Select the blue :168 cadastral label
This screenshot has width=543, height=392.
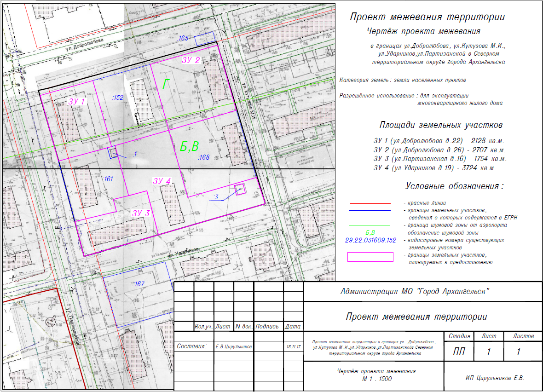point(203,158)
